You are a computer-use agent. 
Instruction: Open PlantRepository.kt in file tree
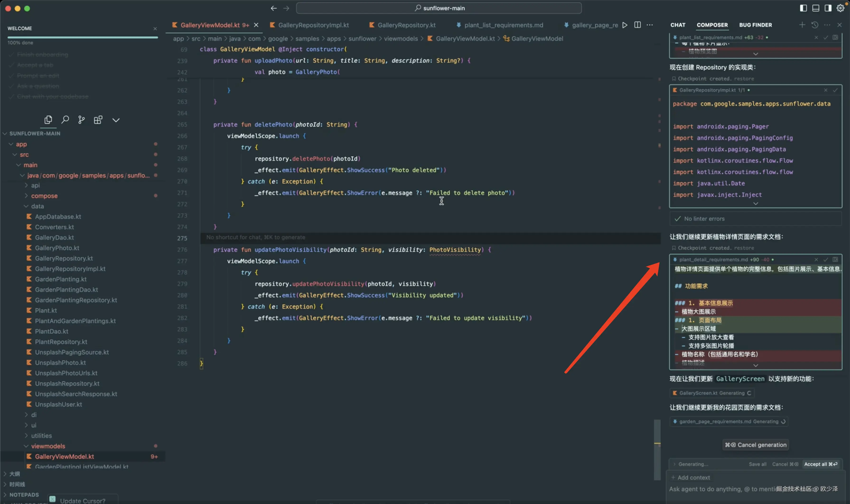(x=61, y=342)
